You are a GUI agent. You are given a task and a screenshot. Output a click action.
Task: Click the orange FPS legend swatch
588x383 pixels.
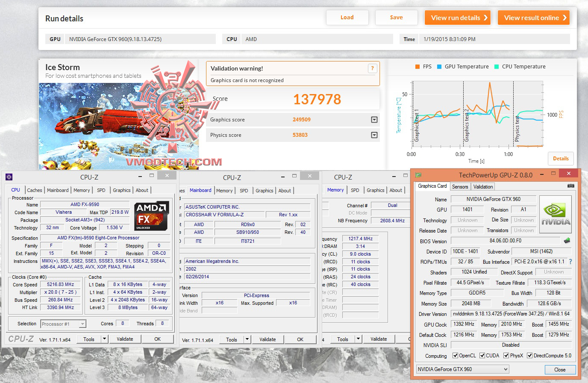pos(417,67)
